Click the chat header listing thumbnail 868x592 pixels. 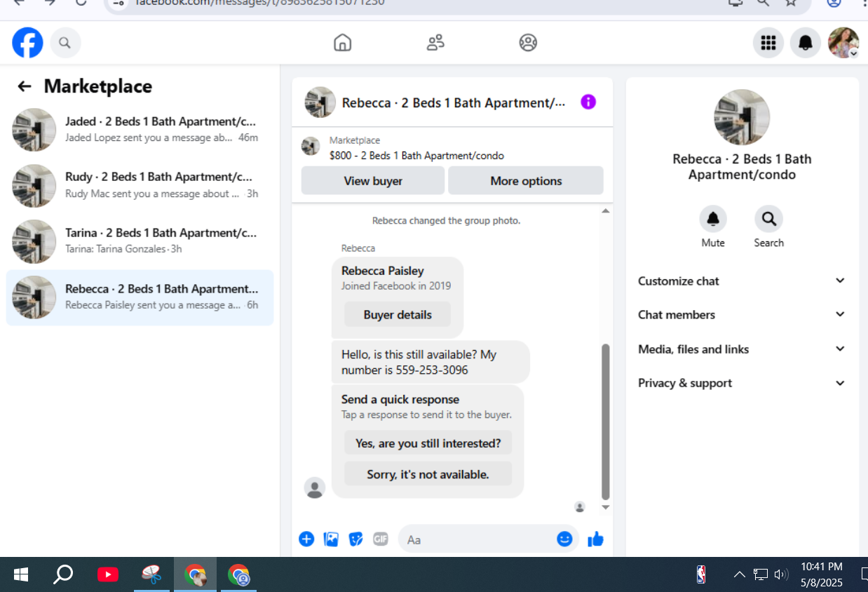click(x=320, y=102)
